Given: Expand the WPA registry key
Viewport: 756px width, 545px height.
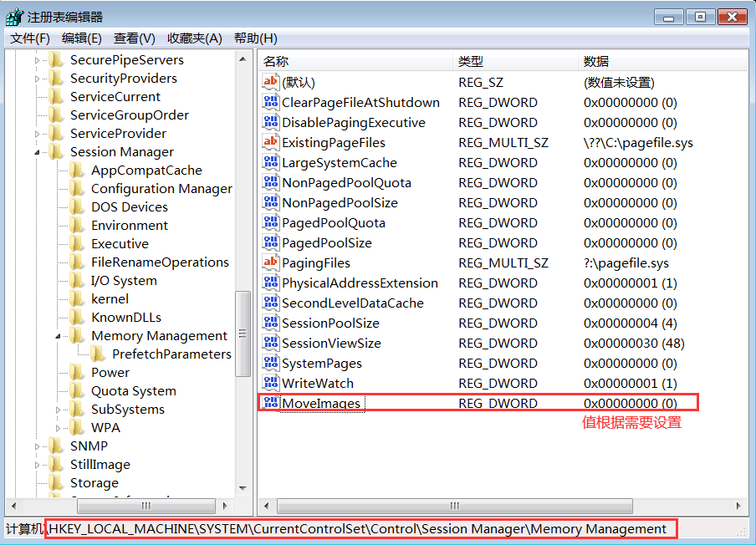Looking at the screenshot, I should (x=59, y=428).
